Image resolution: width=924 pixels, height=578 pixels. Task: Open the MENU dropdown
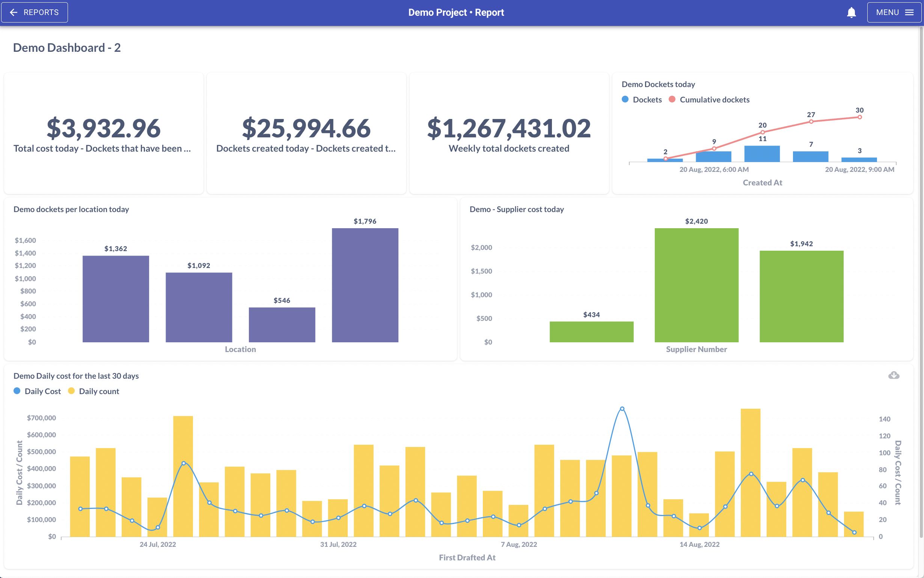pyautogui.click(x=894, y=12)
